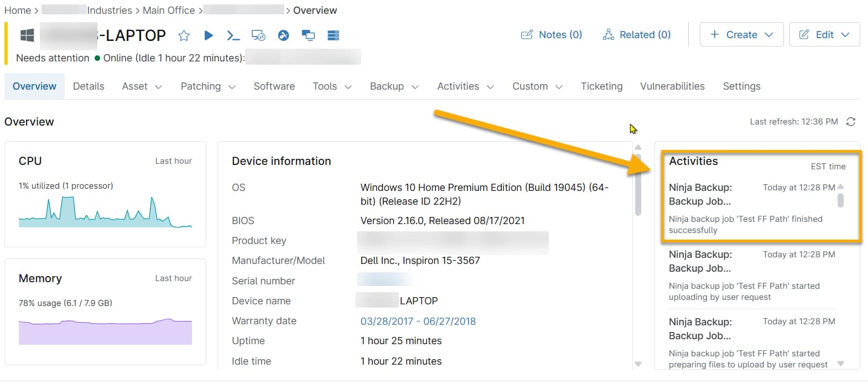Screen dimensions: 868x389
Task: Expand the Edit dropdown
Action: pyautogui.click(x=824, y=35)
